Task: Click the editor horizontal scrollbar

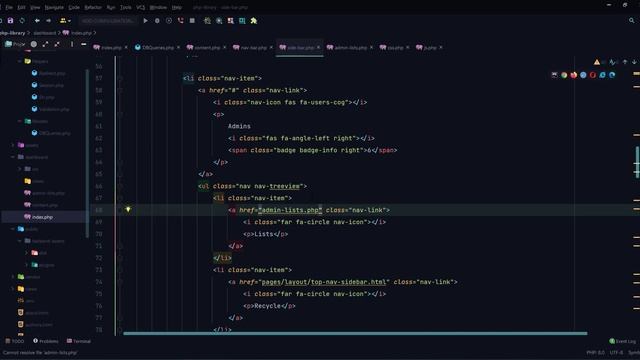Action: pos(355,333)
